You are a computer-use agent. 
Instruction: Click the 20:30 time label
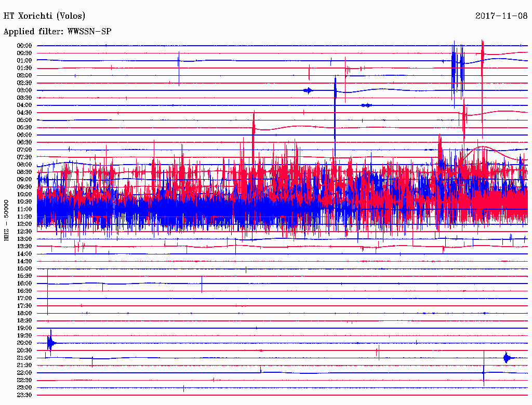[x=24, y=350]
